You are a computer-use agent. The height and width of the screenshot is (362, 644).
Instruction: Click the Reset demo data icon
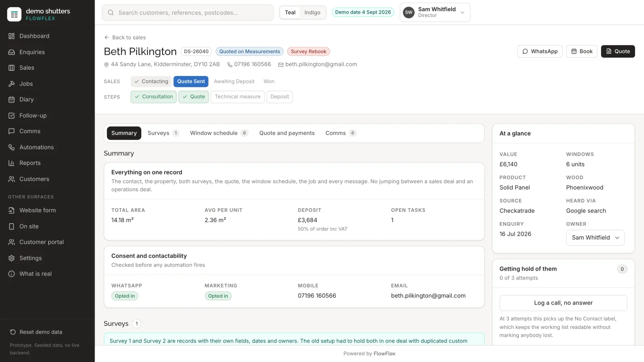point(13,332)
